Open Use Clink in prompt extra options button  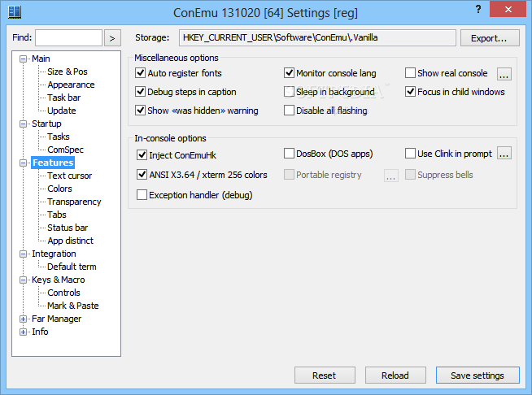pyautogui.click(x=504, y=154)
